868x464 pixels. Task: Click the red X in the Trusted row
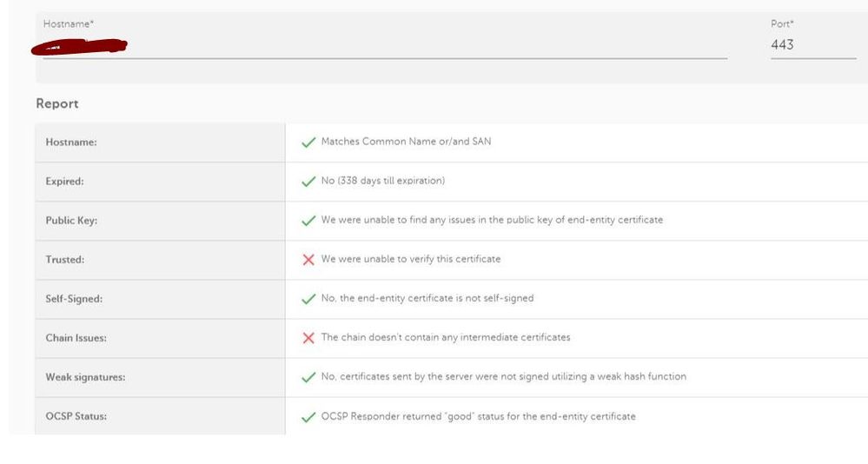click(308, 260)
